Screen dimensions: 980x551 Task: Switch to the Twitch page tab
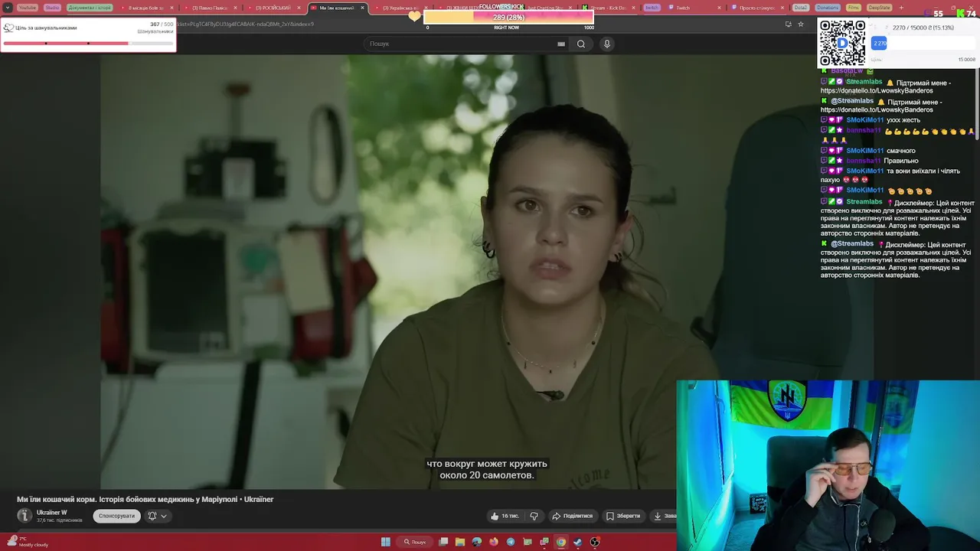coord(695,8)
